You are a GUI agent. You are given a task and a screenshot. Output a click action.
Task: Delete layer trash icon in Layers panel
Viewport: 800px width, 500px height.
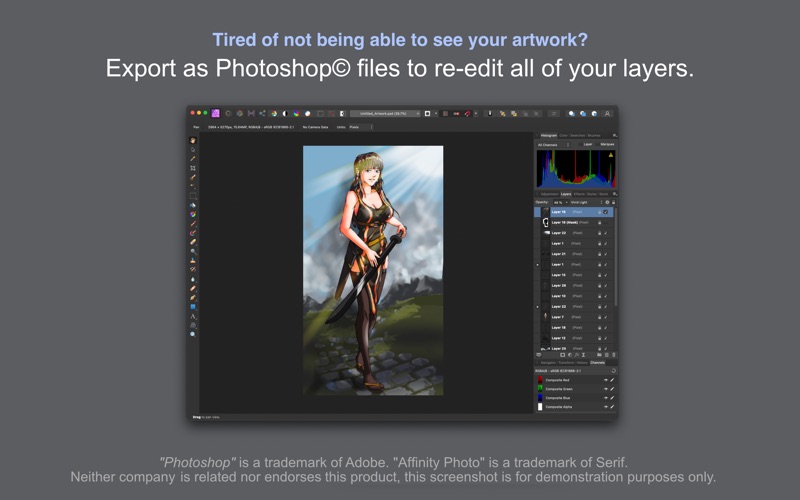[613, 355]
